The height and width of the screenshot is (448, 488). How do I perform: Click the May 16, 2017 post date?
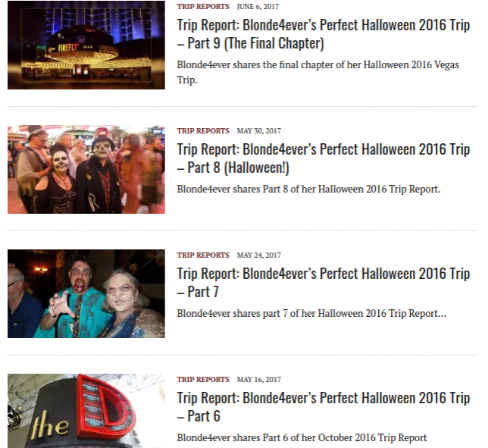click(258, 379)
